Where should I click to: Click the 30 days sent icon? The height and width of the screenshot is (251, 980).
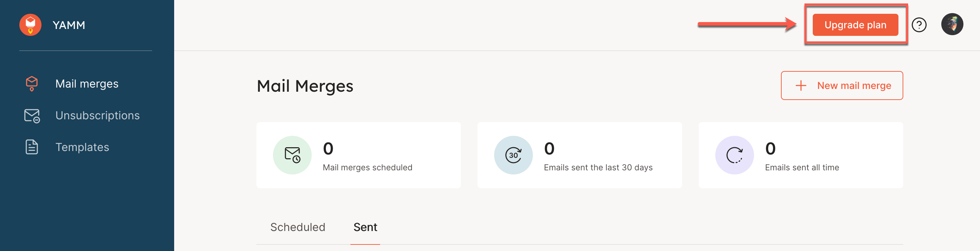coord(513,155)
